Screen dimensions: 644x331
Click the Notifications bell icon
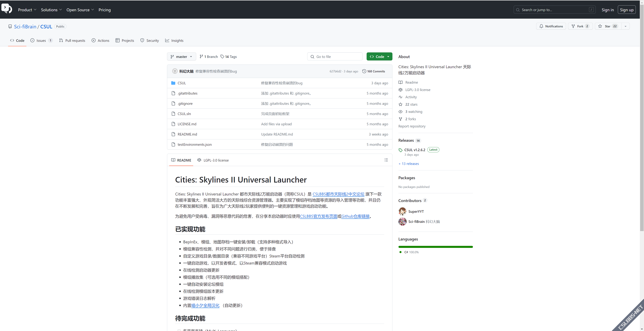click(541, 26)
